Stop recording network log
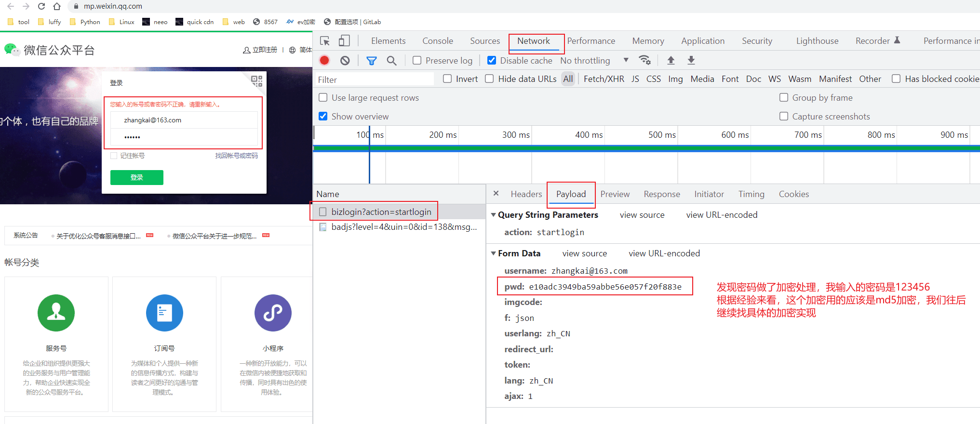 (x=324, y=60)
